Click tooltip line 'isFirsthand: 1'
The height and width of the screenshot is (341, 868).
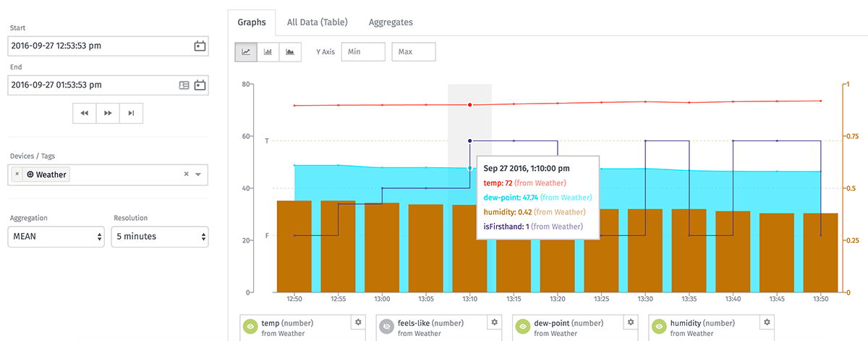[506, 226]
